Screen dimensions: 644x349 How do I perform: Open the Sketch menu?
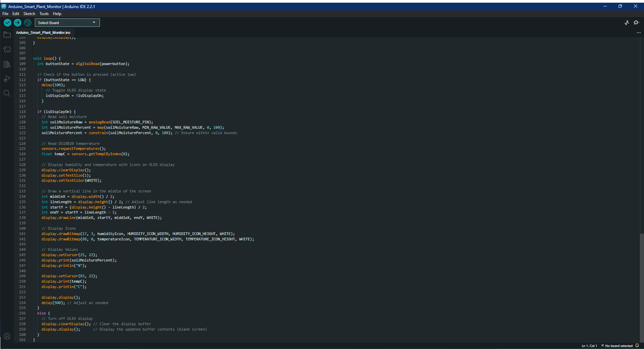click(x=29, y=14)
